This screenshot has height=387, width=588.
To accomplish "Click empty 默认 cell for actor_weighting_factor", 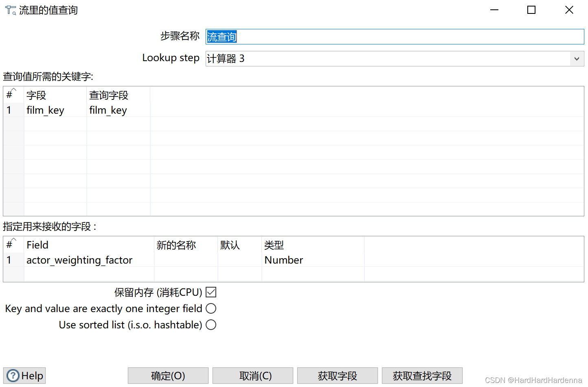I will (240, 260).
